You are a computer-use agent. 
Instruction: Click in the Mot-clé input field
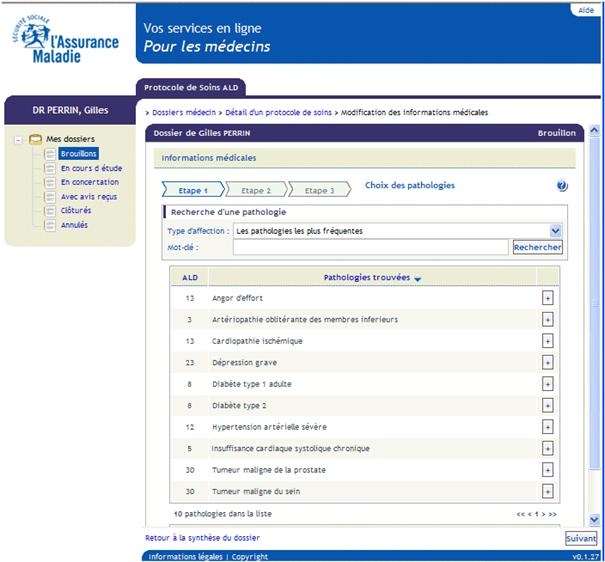pos(370,247)
